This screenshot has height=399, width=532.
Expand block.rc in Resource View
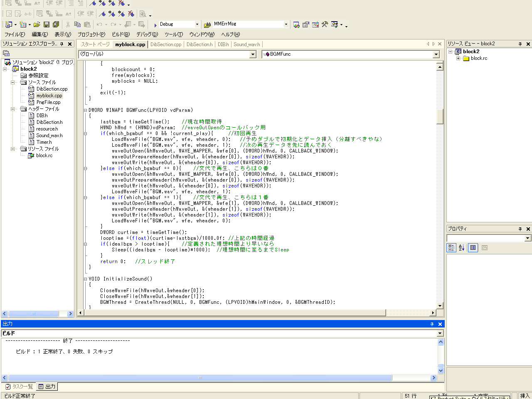(458, 59)
